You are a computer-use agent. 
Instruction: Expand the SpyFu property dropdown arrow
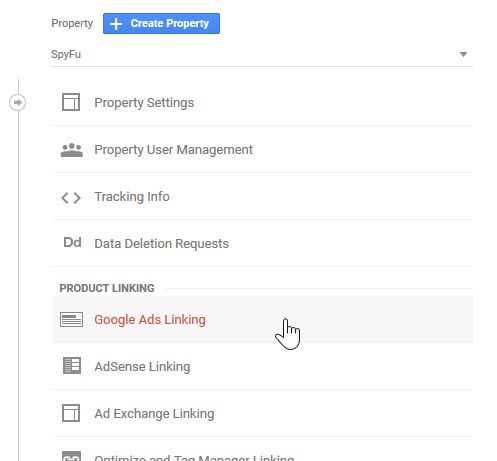pyautogui.click(x=463, y=54)
